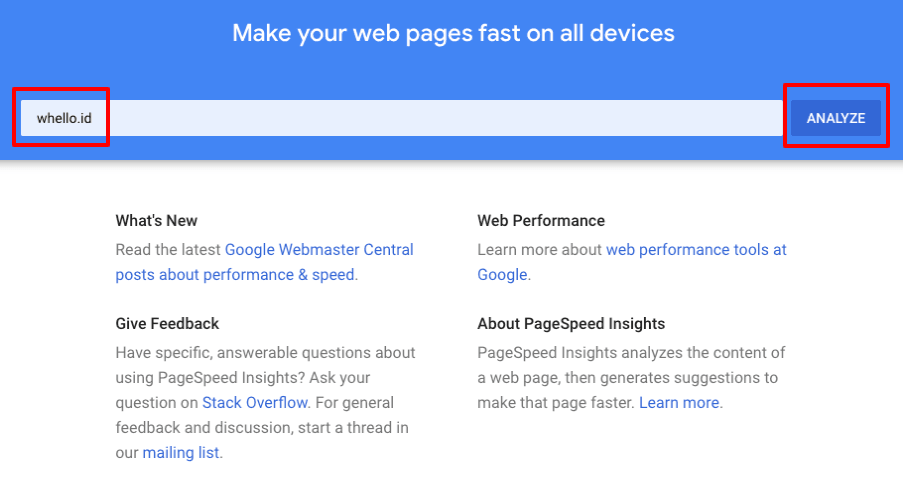Click the 'PageSpeed Insights analyzes the content' text
This screenshot has width=903, height=477.
point(631,352)
